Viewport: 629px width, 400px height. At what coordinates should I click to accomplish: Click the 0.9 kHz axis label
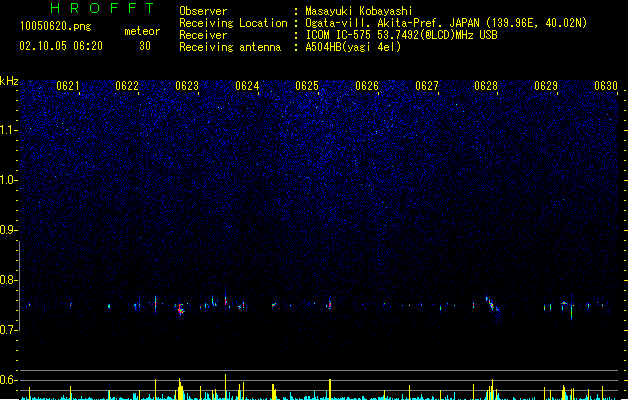pos(8,230)
